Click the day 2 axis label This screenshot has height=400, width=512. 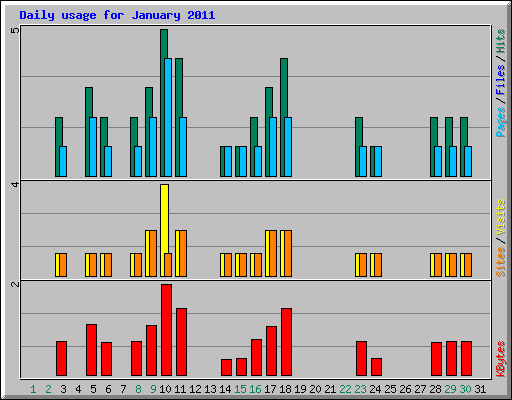point(48,389)
